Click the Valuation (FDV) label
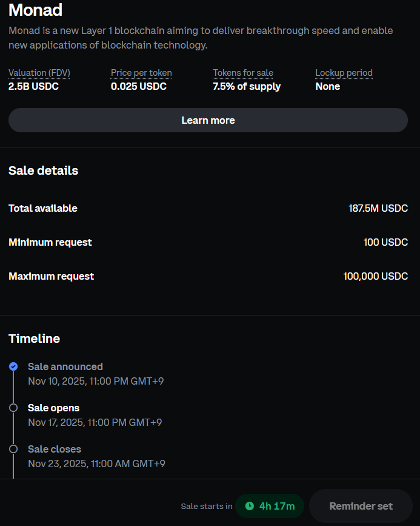 point(39,73)
